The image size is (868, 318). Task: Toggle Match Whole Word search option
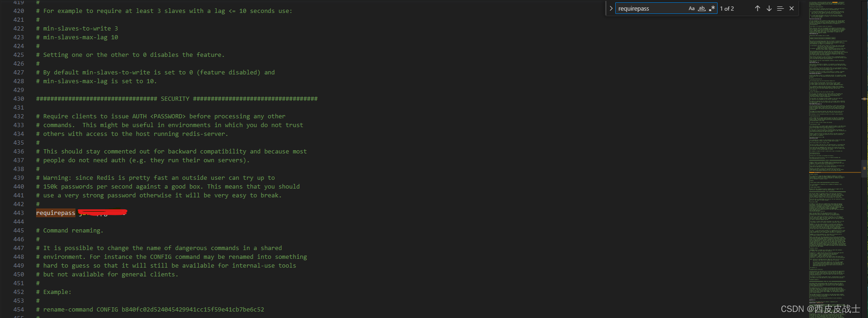[x=701, y=8]
